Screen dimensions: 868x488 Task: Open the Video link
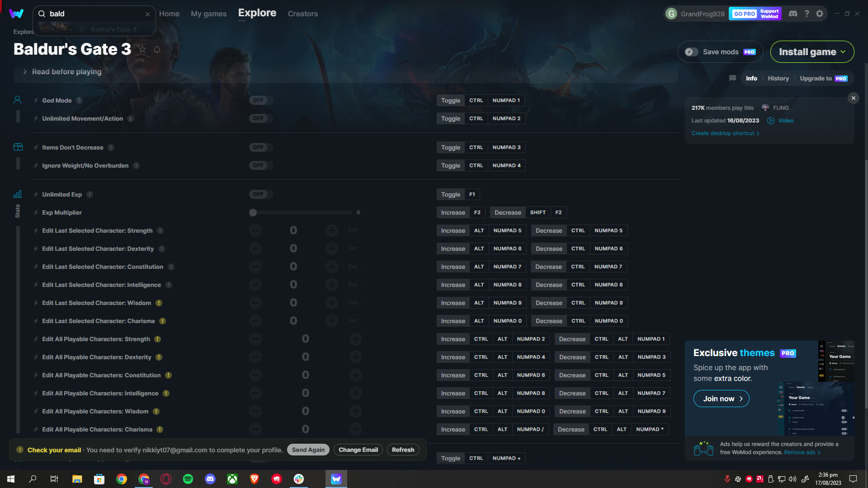tap(780, 121)
